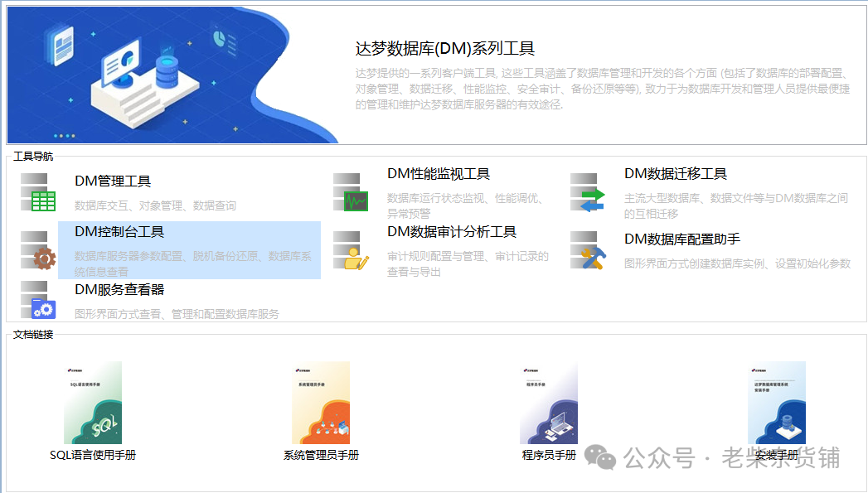
Task: Open the DM管理工具 icon
Action: point(38,192)
